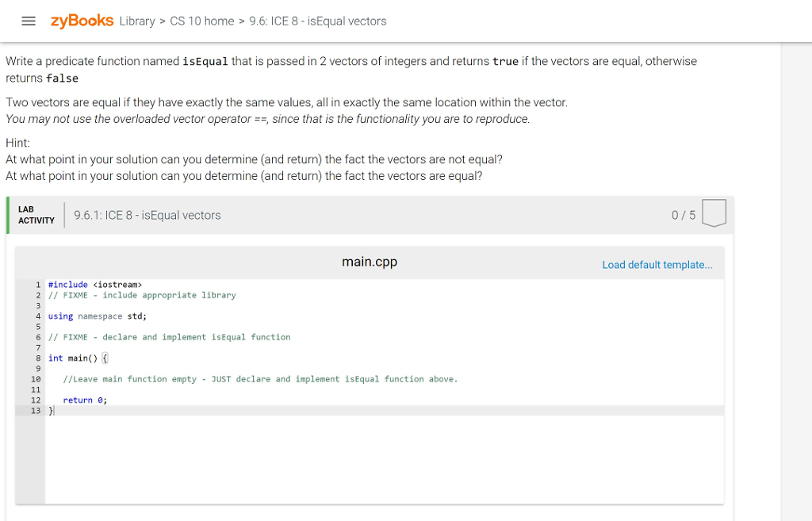Click the 9.6.1 ICE 8 activity heading
The width and height of the screenshot is (812, 521).
(x=147, y=214)
